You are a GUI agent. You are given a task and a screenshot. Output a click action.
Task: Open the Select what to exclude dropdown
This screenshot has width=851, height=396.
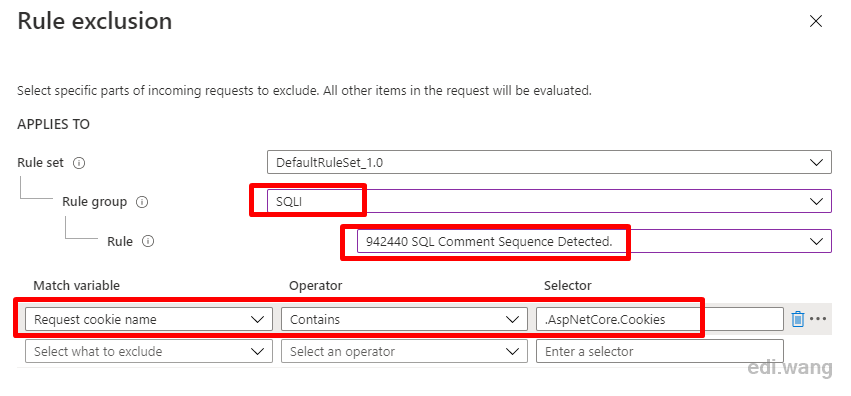(149, 352)
